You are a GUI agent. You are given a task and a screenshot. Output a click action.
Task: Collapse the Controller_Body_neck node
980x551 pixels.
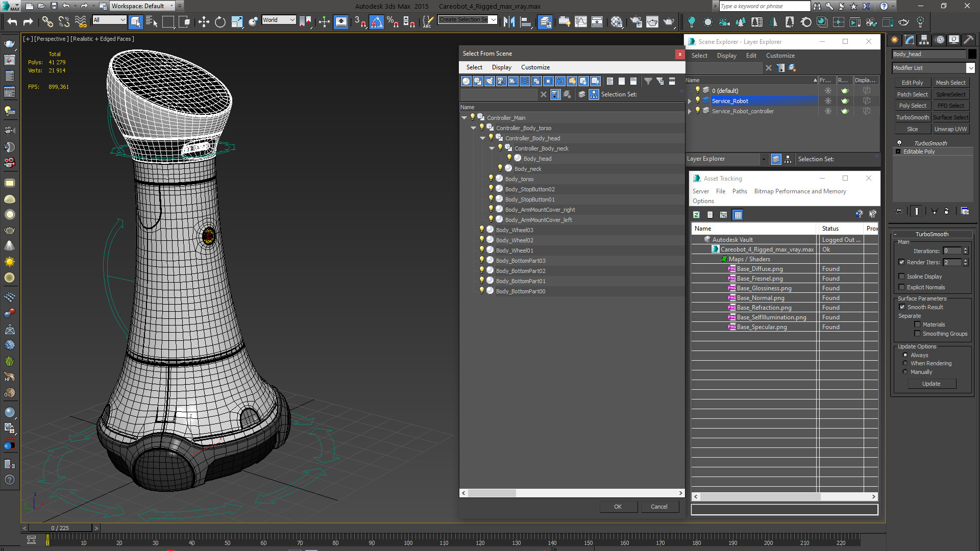tap(492, 148)
